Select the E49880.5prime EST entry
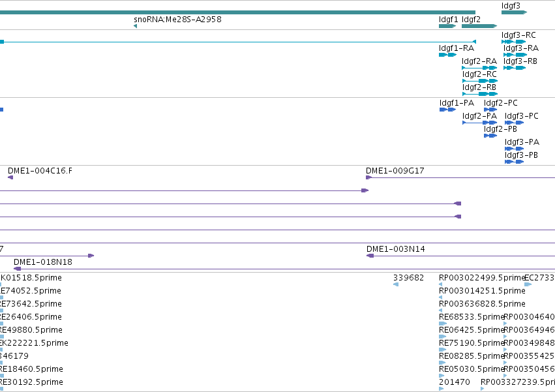The image size is (555, 392). [x=31, y=331]
